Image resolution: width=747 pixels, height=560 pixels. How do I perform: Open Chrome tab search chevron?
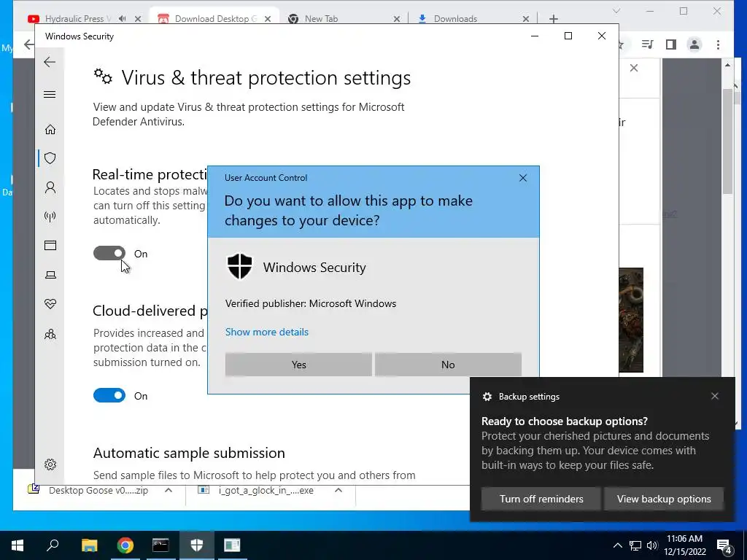click(x=616, y=11)
